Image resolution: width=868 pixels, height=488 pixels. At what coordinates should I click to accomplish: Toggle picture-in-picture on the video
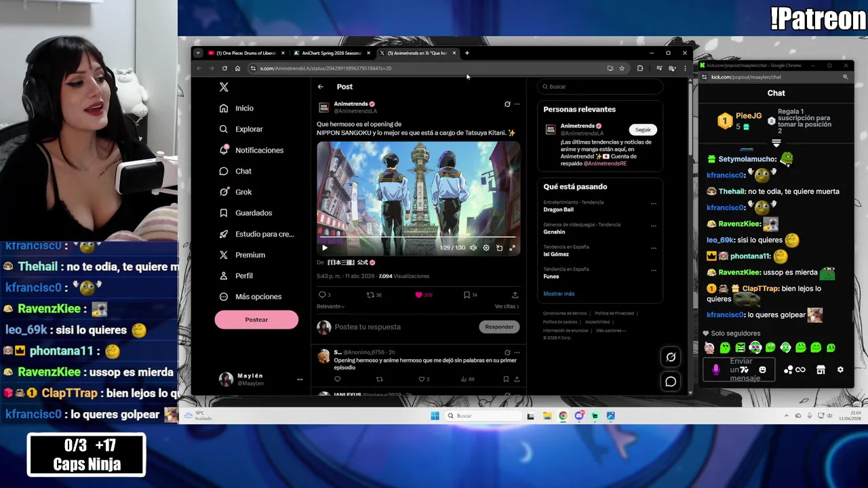(x=499, y=248)
